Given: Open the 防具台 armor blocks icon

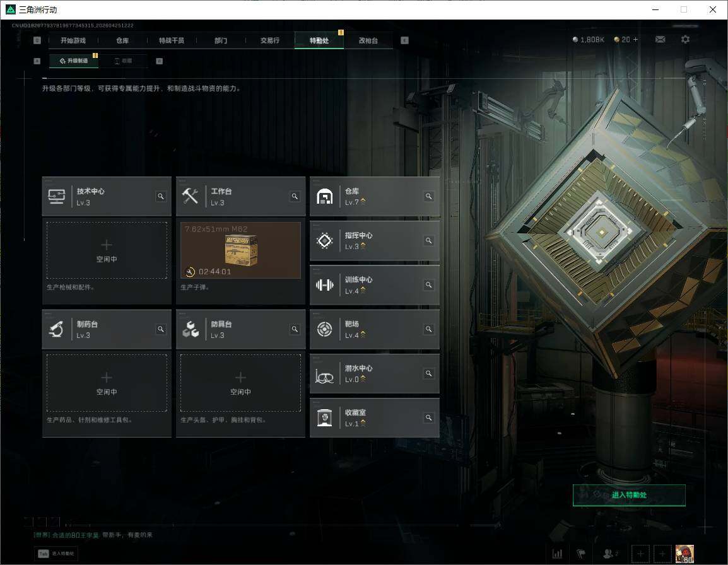Looking at the screenshot, I should tap(191, 329).
